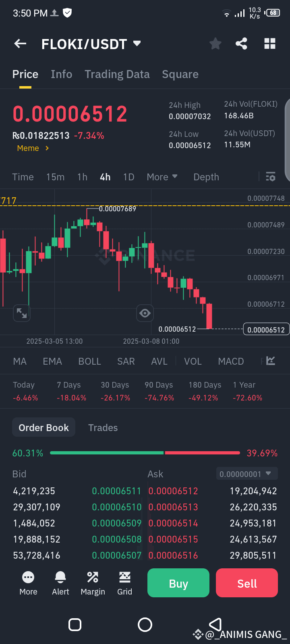Viewport: 290px width, 644px height.
Task: Open the share icon
Action: 241,43
